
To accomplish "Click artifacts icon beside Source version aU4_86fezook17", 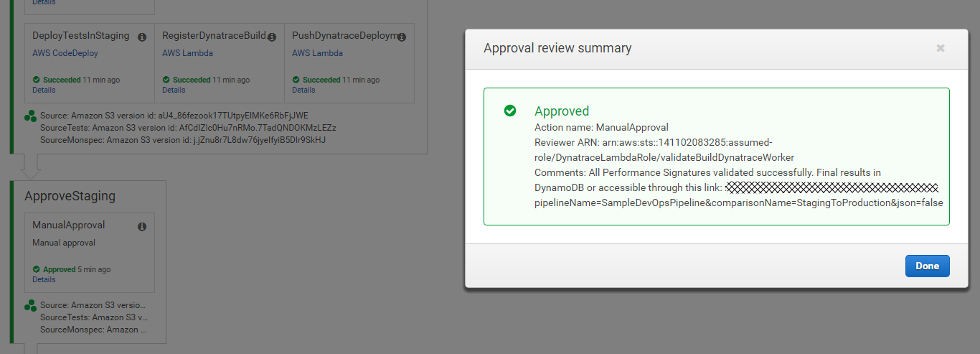I will tap(30, 116).
